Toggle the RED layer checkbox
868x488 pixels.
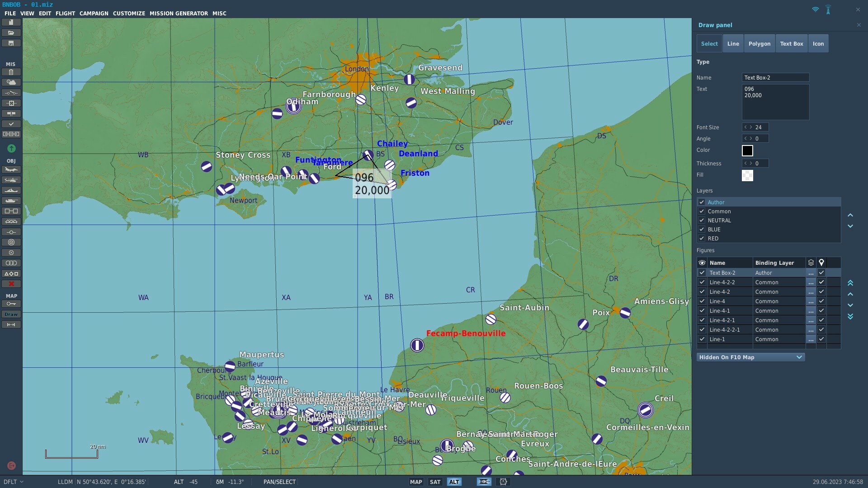tap(702, 239)
